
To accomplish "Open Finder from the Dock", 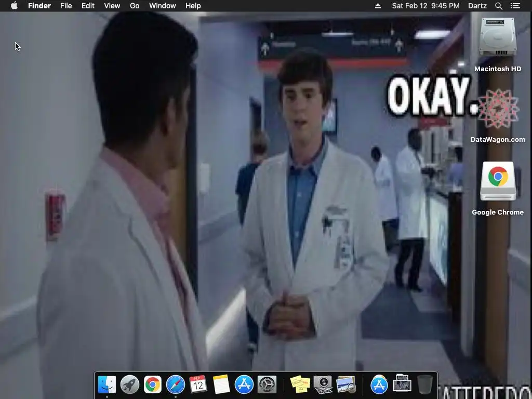I will click(x=107, y=384).
